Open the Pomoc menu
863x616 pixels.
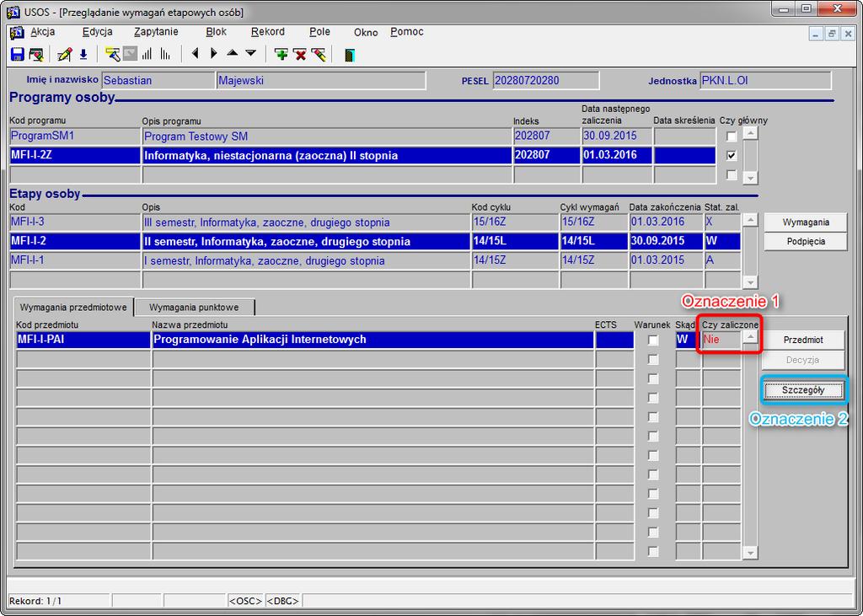coord(407,32)
